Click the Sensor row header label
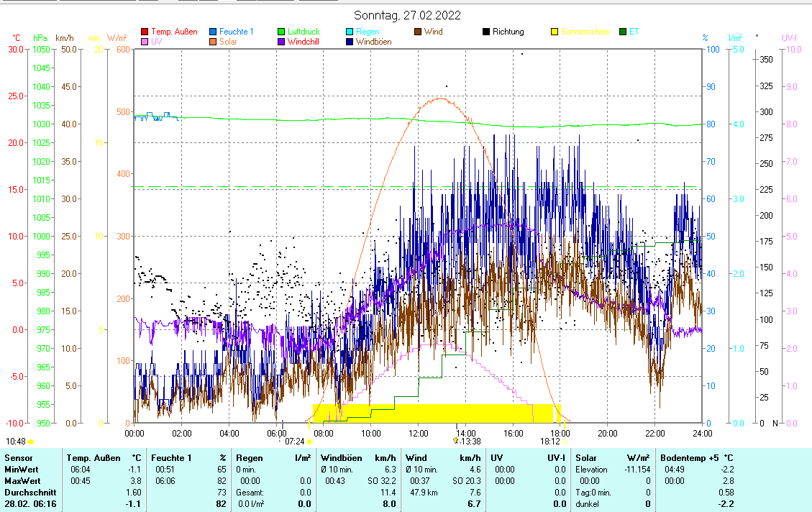Image resolution: width=812 pixels, height=512 pixels. click(x=18, y=458)
